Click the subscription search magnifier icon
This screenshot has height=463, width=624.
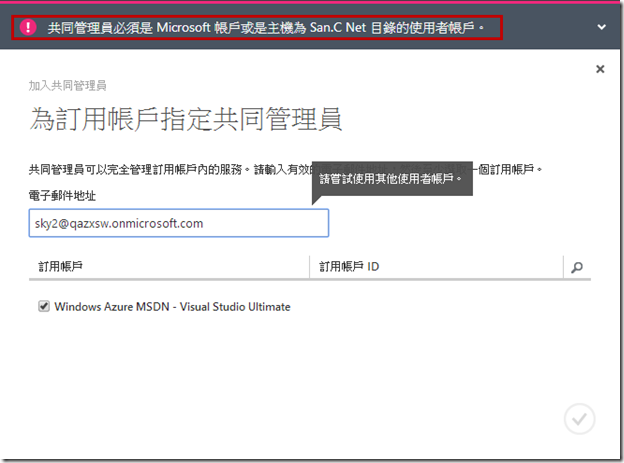pos(577,267)
